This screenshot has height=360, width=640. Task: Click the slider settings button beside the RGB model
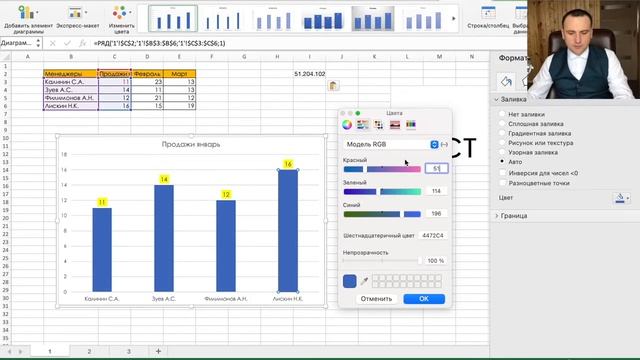point(444,144)
